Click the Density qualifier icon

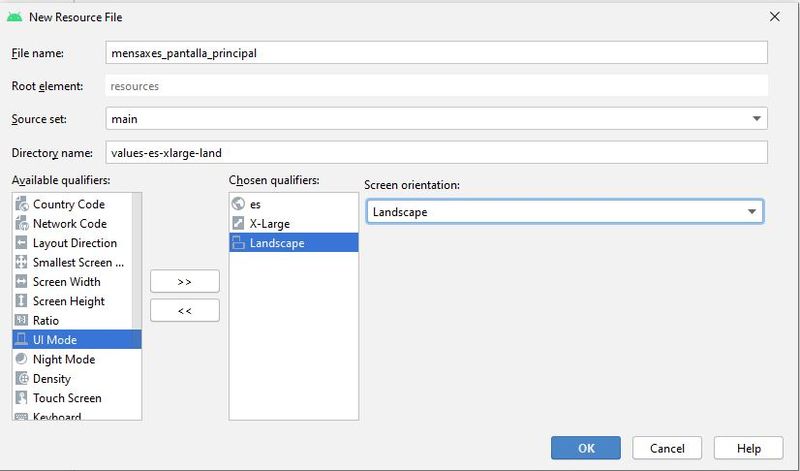pos(21,379)
